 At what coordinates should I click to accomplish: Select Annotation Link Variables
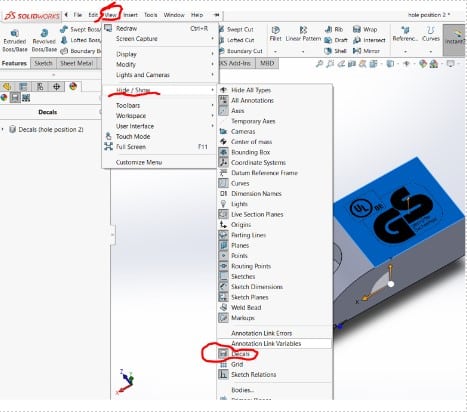click(275, 343)
